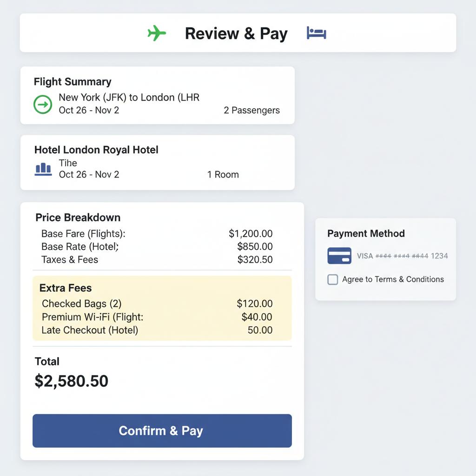Click the Review & Pay page title
476x476 pixels.
point(236,33)
